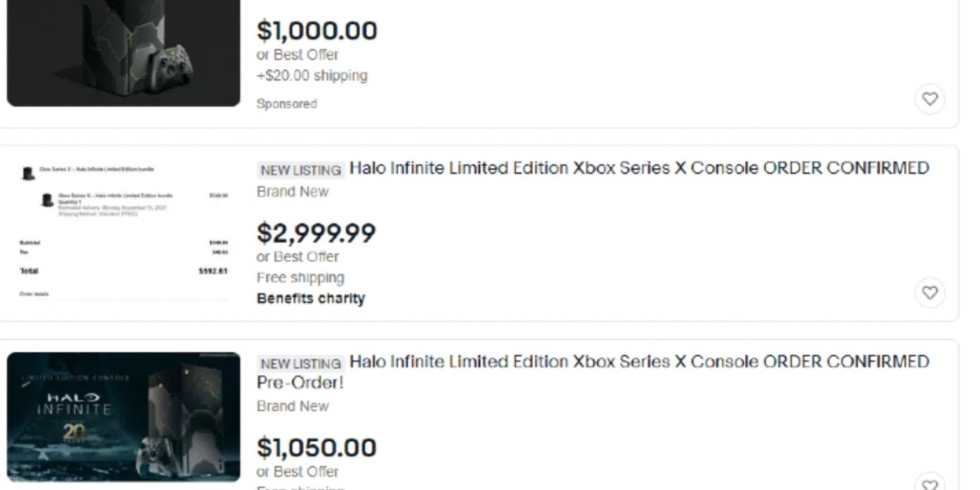Click the Benefits charity label
The height and width of the screenshot is (490, 980).
(311, 299)
